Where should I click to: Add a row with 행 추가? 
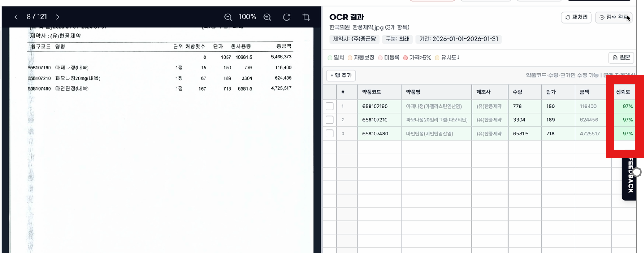click(x=341, y=75)
